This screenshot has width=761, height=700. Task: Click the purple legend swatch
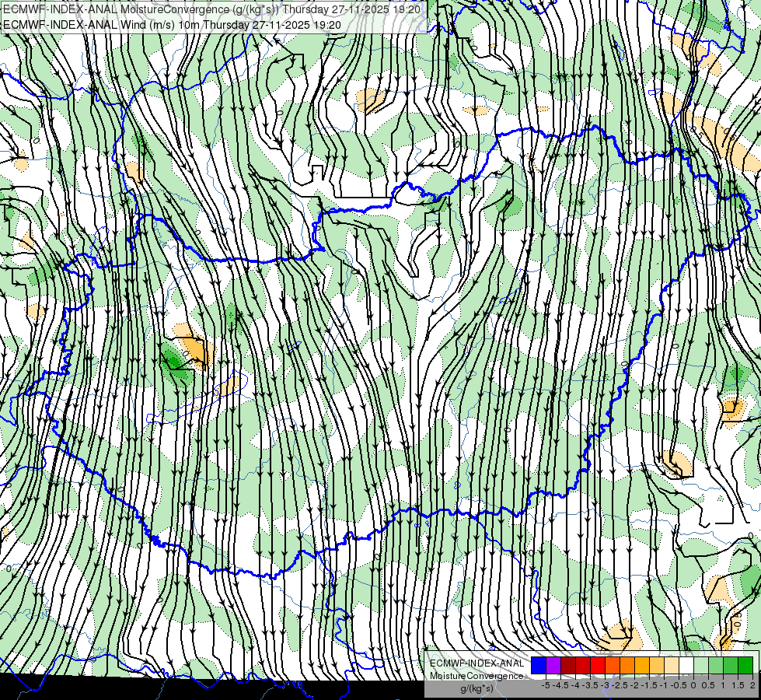coord(553,666)
